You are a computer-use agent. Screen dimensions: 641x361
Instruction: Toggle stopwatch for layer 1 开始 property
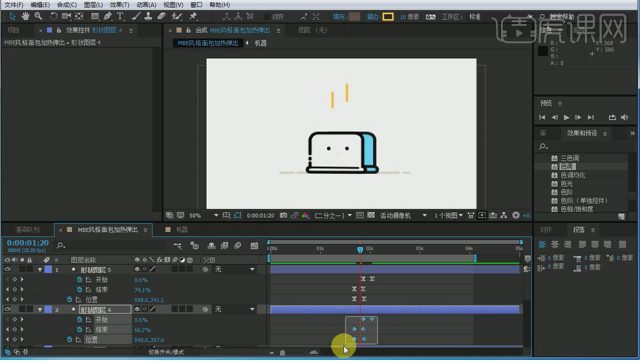pos(79,280)
